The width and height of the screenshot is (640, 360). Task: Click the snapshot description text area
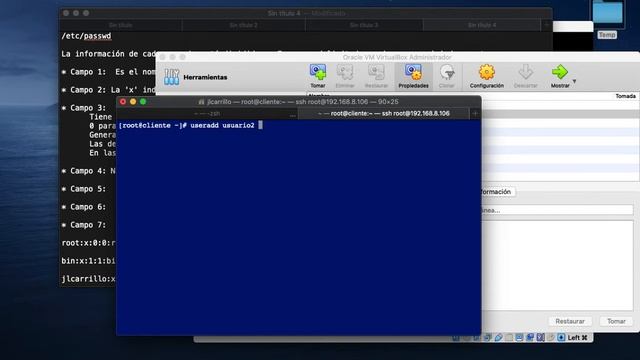[557, 265]
